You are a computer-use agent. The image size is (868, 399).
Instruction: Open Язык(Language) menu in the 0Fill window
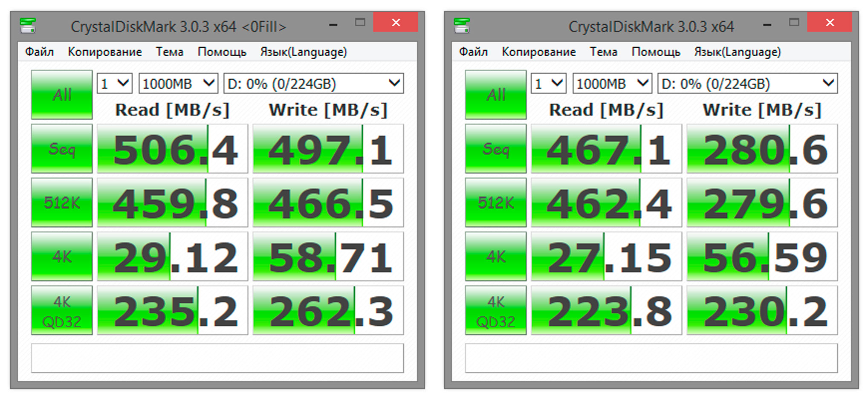click(304, 52)
